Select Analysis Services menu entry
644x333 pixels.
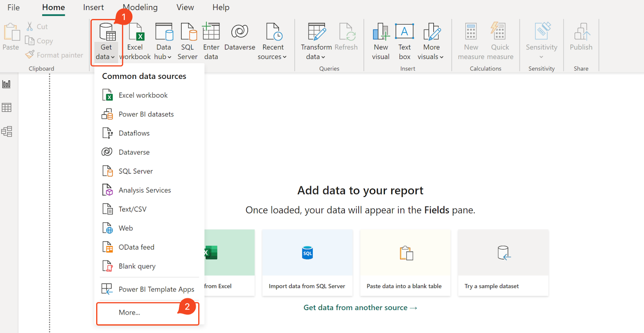[x=150, y=190]
